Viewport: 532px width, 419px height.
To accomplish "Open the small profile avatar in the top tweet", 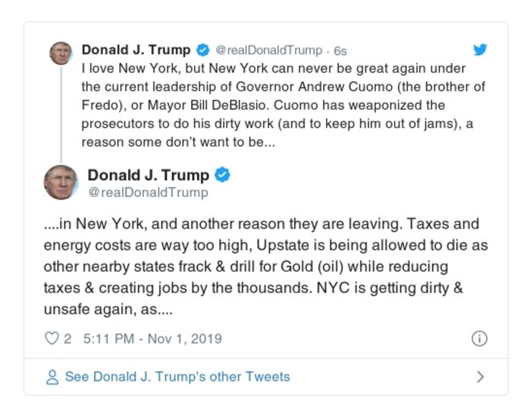I will coord(61,53).
